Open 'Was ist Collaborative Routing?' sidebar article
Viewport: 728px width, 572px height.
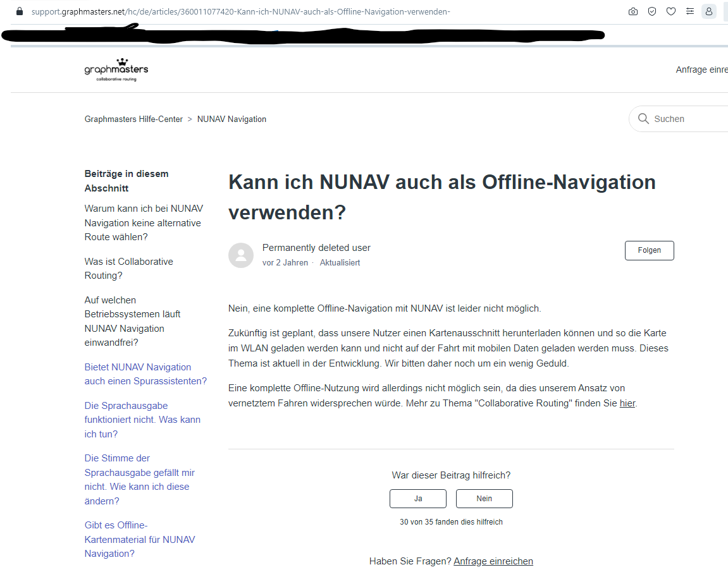pos(129,269)
